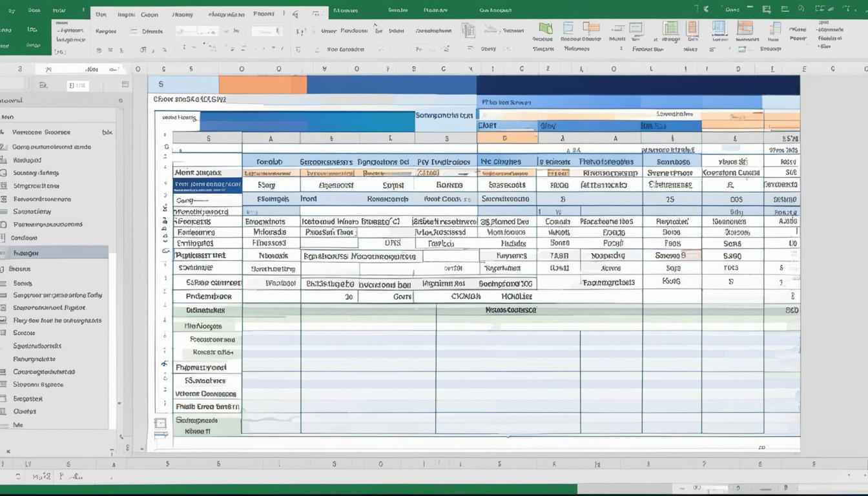Click the green table icon in the ribbon

670,28
